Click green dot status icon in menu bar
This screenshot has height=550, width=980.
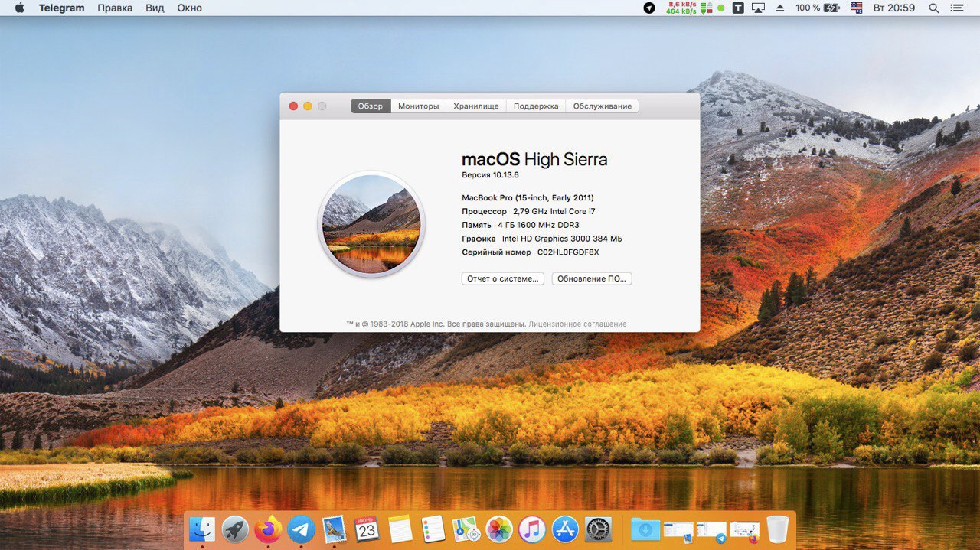(720, 8)
